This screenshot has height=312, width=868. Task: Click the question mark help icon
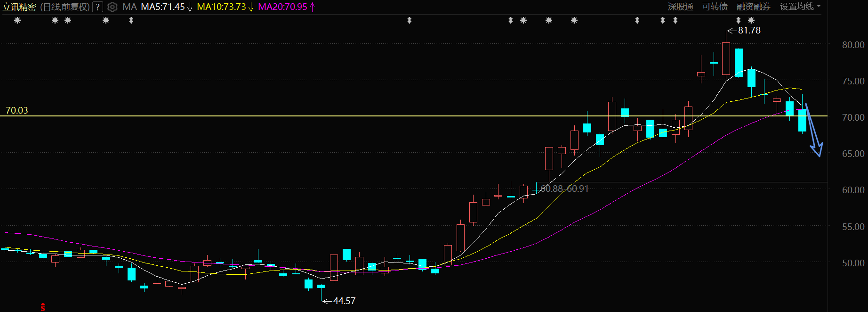click(97, 7)
